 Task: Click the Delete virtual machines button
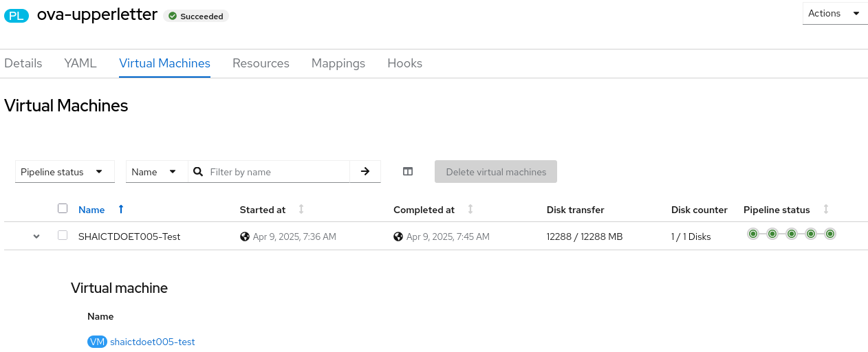tap(496, 172)
